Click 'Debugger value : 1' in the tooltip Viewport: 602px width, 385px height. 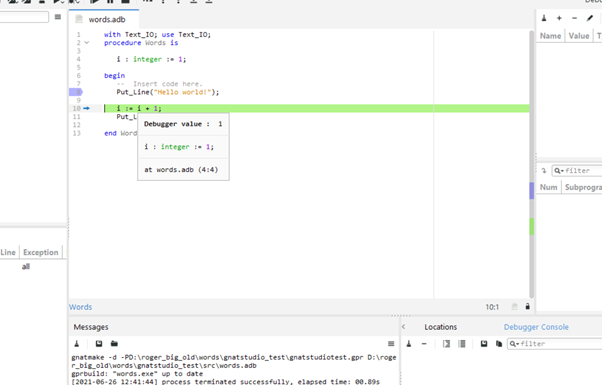[x=183, y=124]
